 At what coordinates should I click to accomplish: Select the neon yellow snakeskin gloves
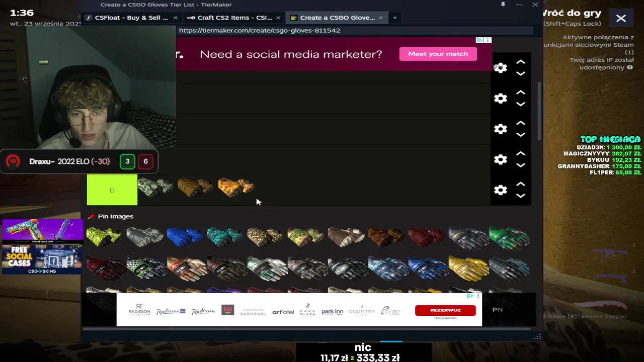tap(104, 236)
